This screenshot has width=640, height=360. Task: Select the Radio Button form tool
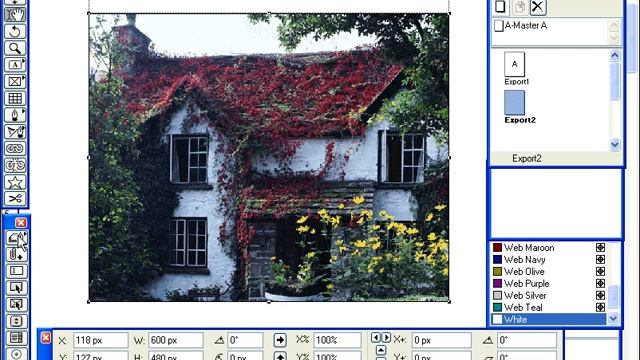coord(16,354)
